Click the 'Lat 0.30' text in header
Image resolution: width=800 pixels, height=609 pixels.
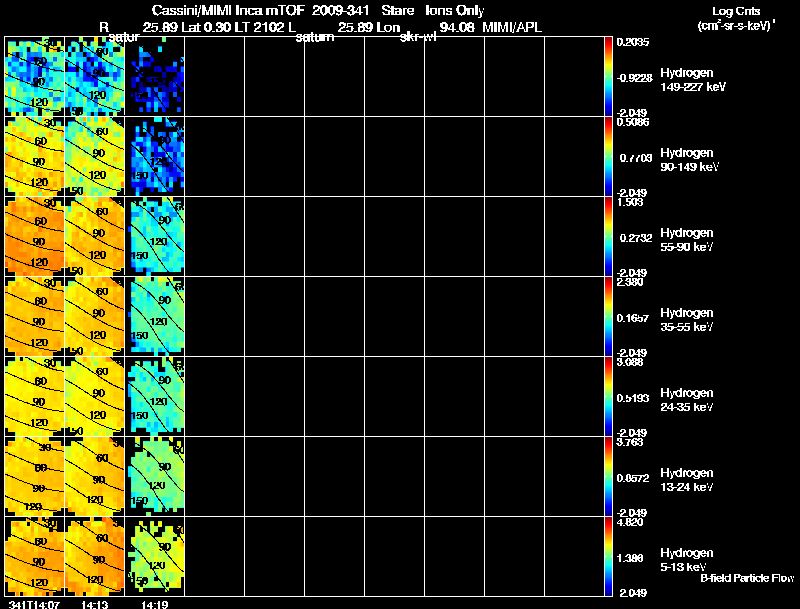click(x=204, y=27)
